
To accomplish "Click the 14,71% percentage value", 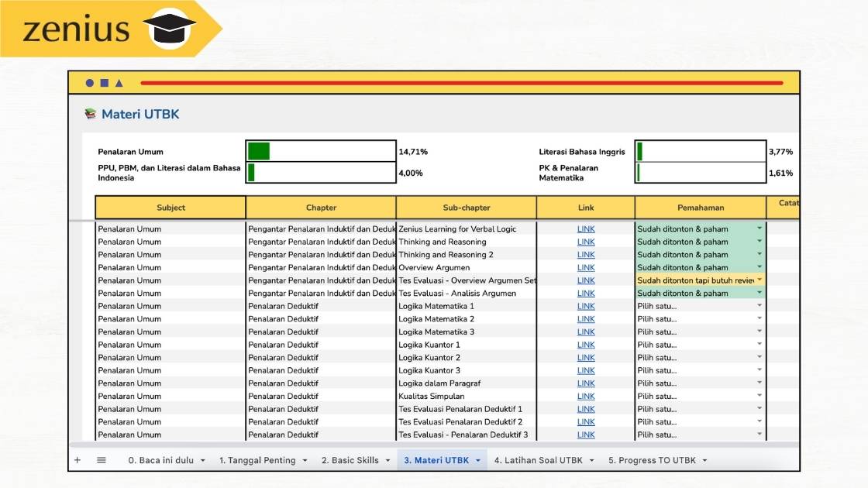I will [x=413, y=152].
